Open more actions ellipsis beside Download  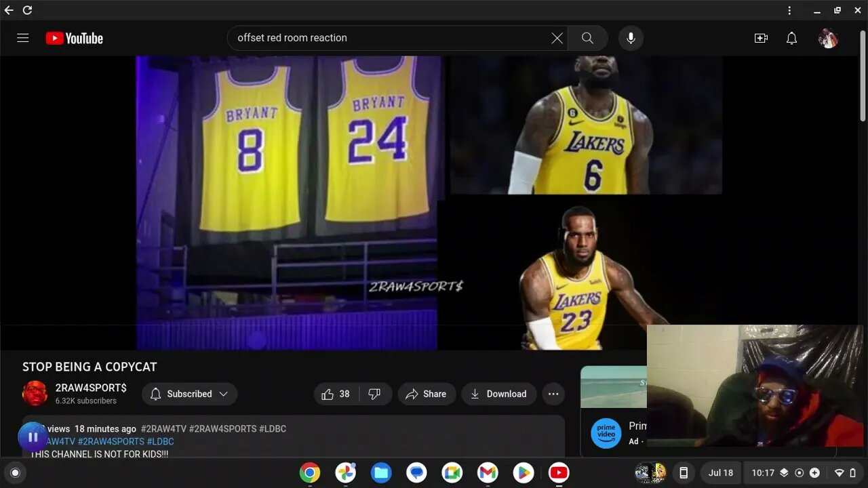(553, 394)
